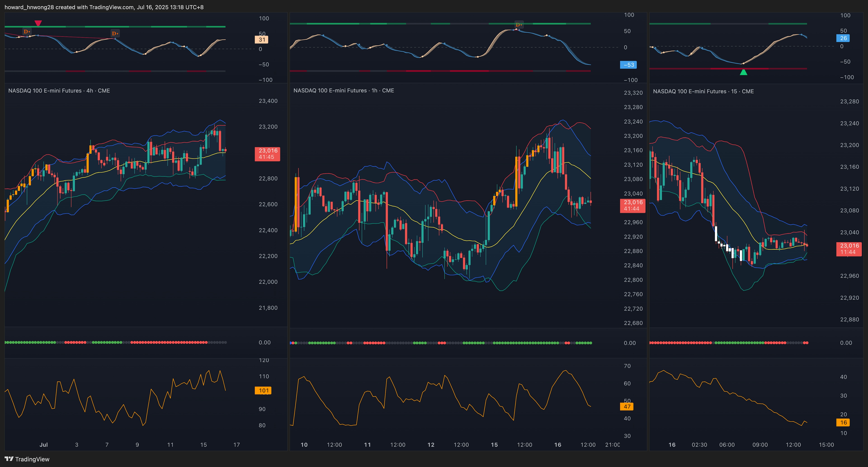Click the chart title NASDAQ 100 E-mini Futures 1h CME

(x=344, y=90)
